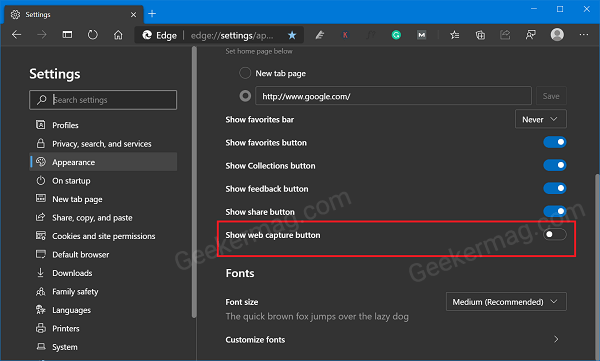Viewport: 600px width, 361px height.
Task: Open the Font size Medium dropdown
Action: point(506,302)
